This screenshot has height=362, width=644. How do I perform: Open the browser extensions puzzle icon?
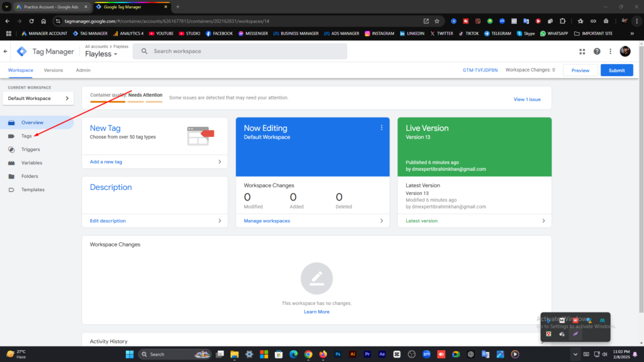(563, 21)
